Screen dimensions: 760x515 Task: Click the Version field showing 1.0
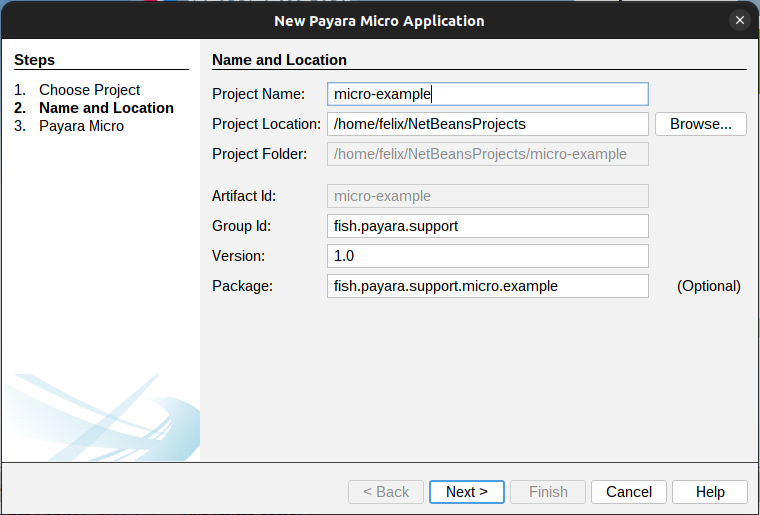pyautogui.click(x=487, y=256)
